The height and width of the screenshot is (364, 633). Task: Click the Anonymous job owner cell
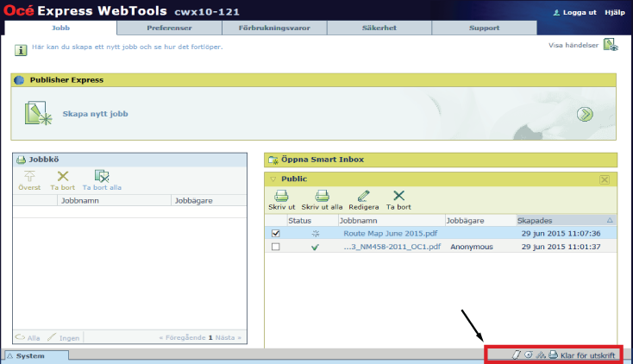(x=472, y=247)
